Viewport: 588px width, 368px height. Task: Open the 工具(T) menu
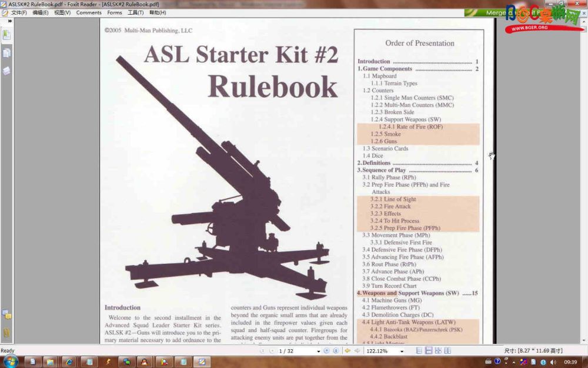coord(135,12)
